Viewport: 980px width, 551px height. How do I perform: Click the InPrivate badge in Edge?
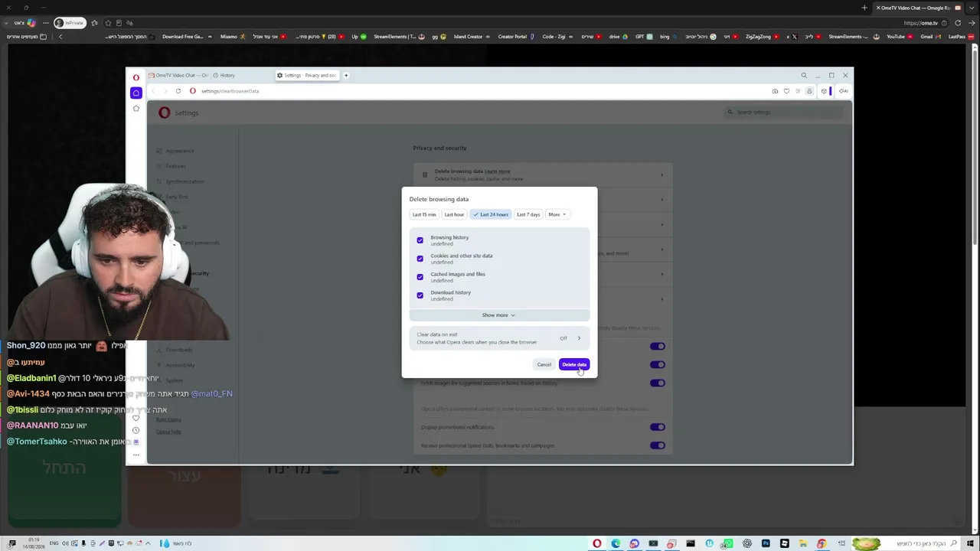click(70, 23)
